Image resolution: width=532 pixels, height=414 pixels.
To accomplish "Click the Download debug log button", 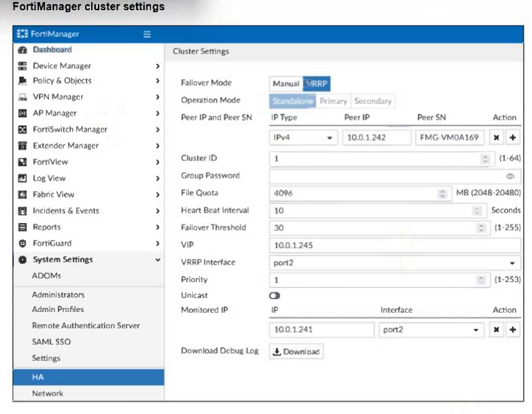I will 297,351.
